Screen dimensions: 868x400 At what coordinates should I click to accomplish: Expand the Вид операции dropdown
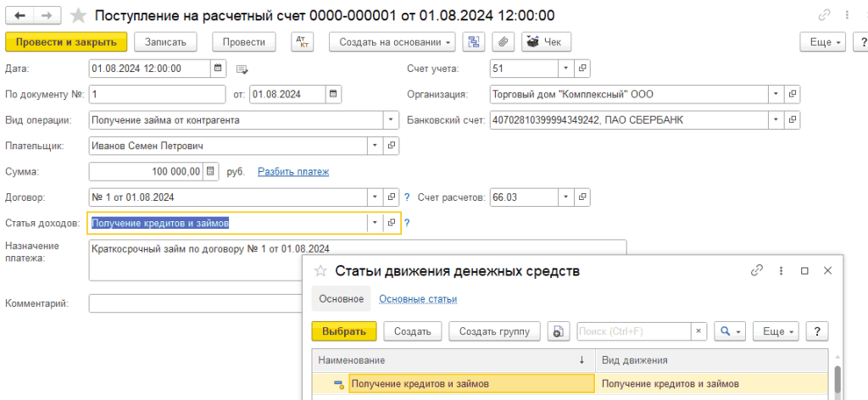pyautogui.click(x=391, y=119)
